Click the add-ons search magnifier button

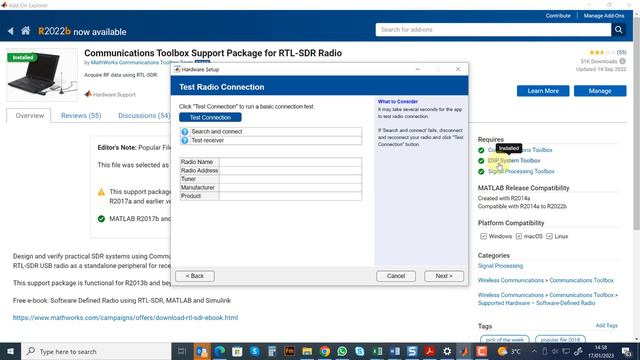619,30
